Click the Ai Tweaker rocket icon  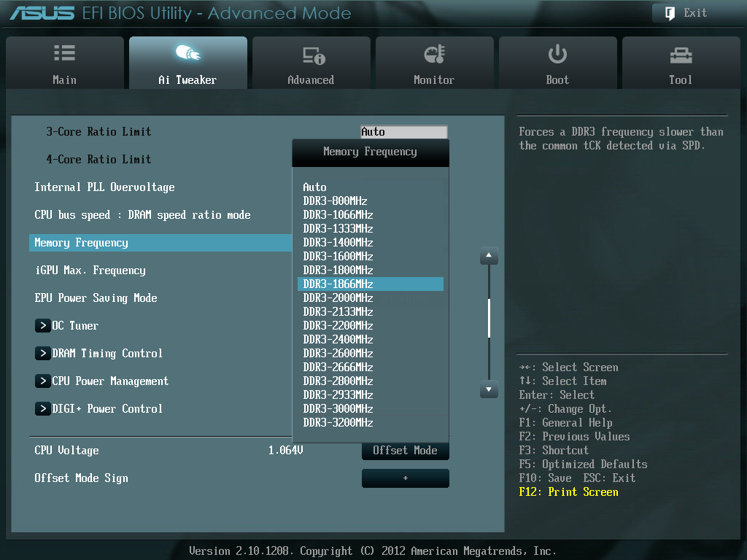tap(187, 52)
